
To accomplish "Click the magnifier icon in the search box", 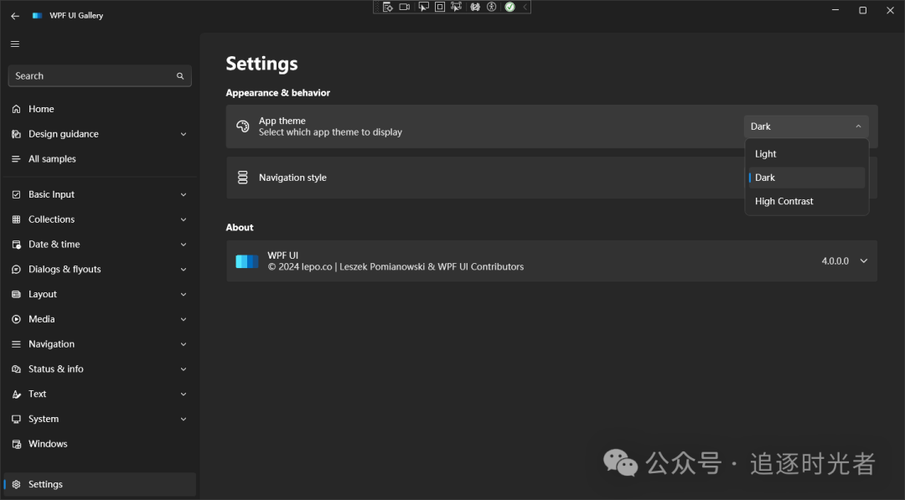I will click(180, 76).
